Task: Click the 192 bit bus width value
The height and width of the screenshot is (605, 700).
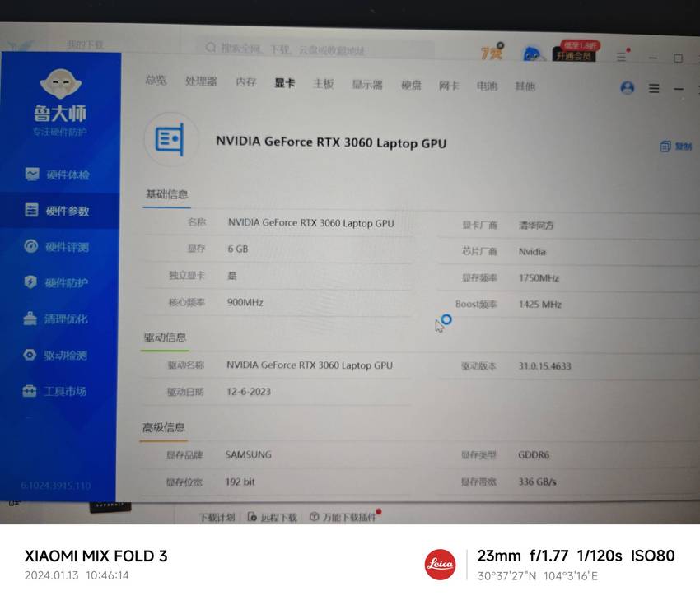Action: 240,482
